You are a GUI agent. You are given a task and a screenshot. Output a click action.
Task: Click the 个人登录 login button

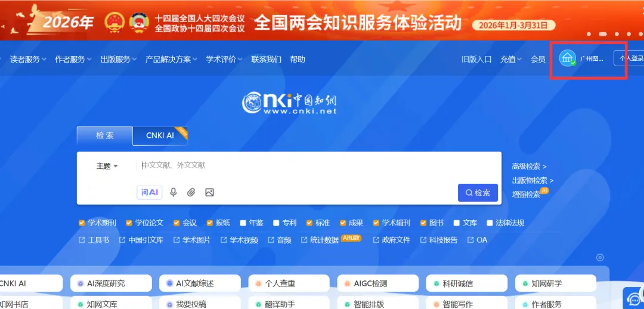[629, 58]
